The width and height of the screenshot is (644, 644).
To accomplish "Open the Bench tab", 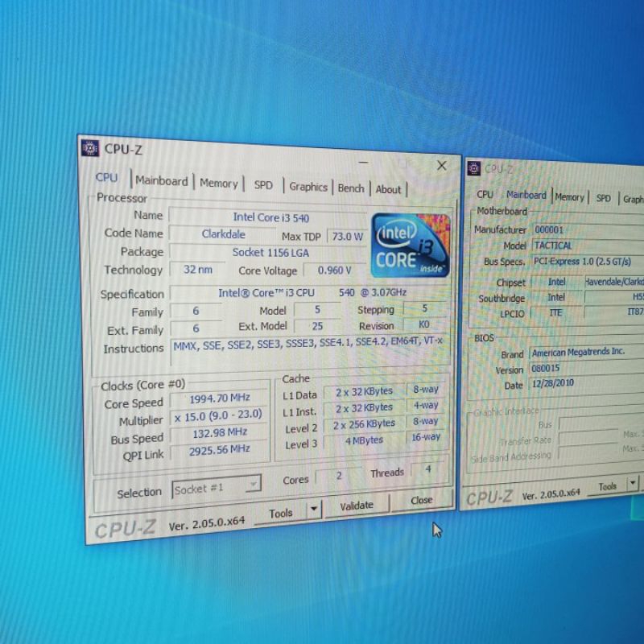I will tap(351, 188).
